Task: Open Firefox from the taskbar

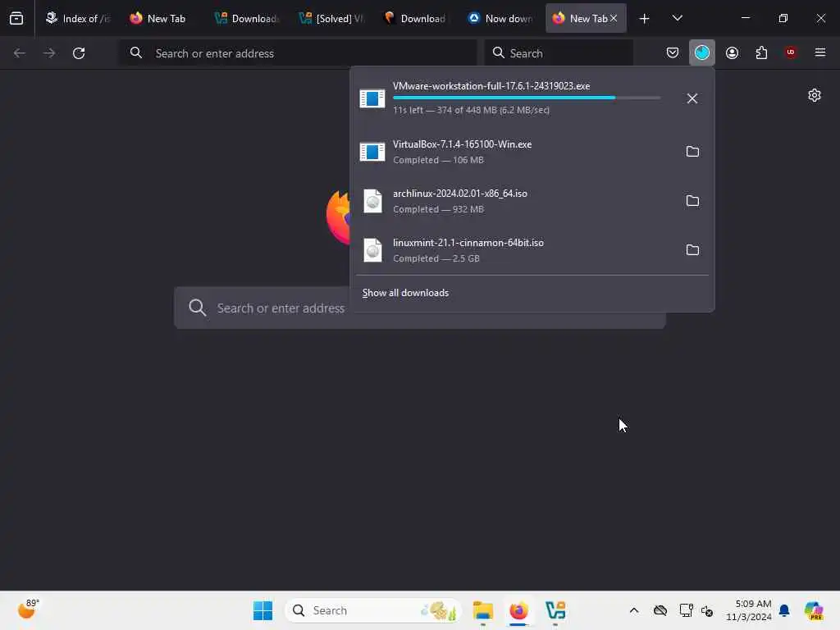Action: pos(518,610)
